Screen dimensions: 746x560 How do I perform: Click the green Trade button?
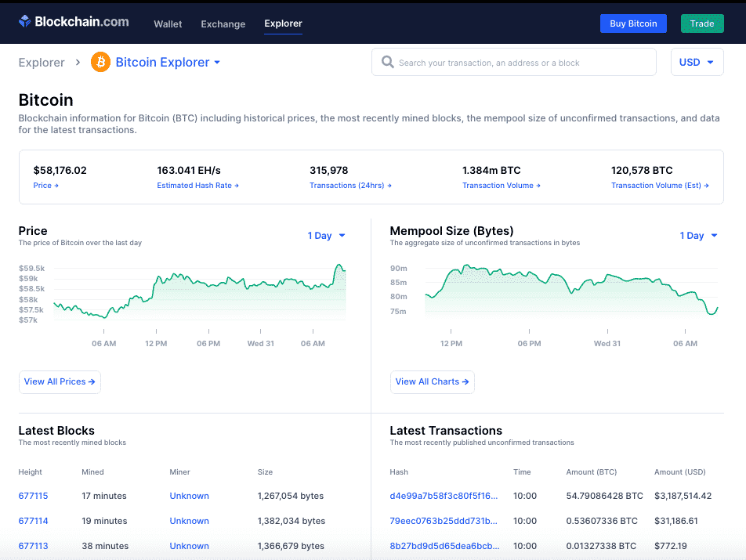point(702,23)
